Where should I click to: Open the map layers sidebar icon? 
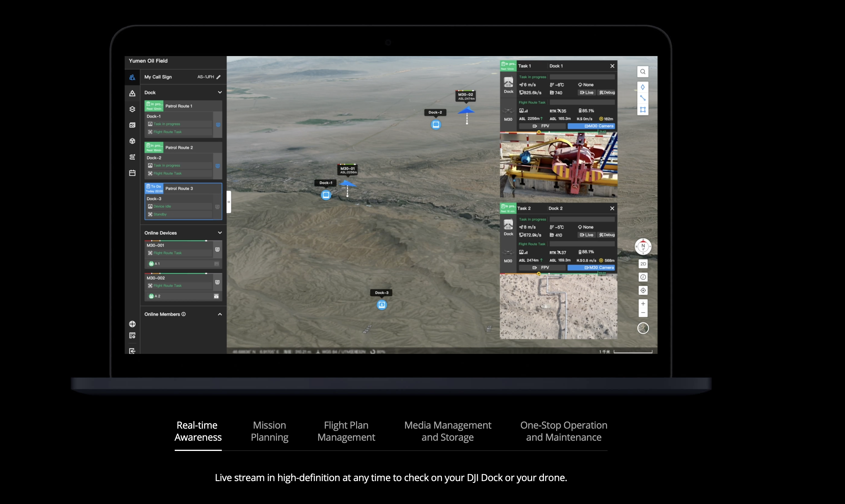(132, 109)
